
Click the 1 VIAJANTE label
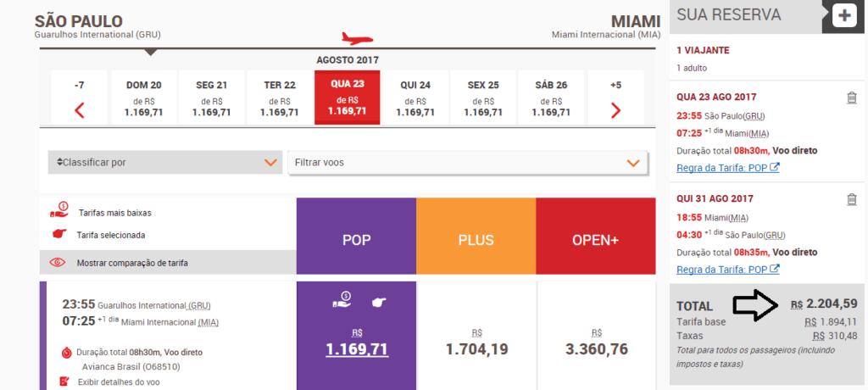click(703, 50)
